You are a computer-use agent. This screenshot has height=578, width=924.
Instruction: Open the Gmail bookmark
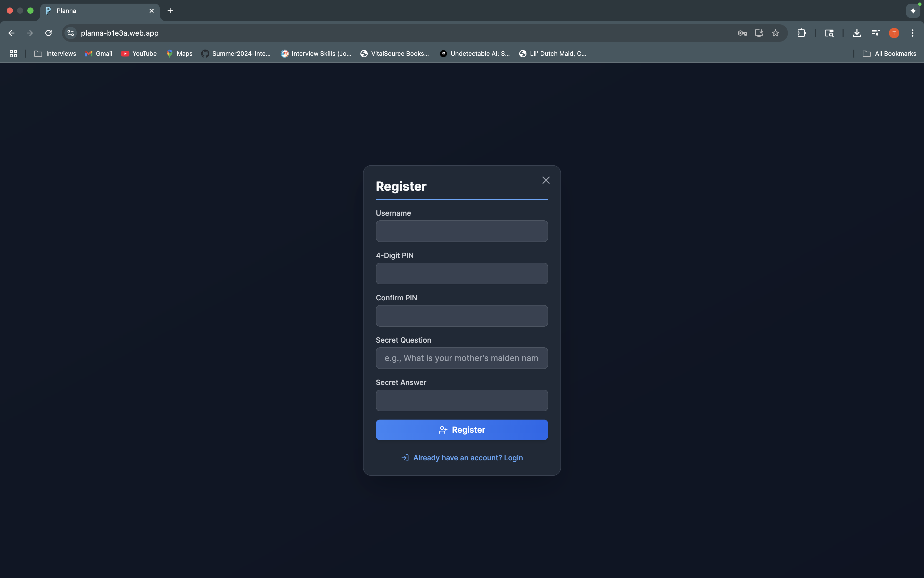98,53
